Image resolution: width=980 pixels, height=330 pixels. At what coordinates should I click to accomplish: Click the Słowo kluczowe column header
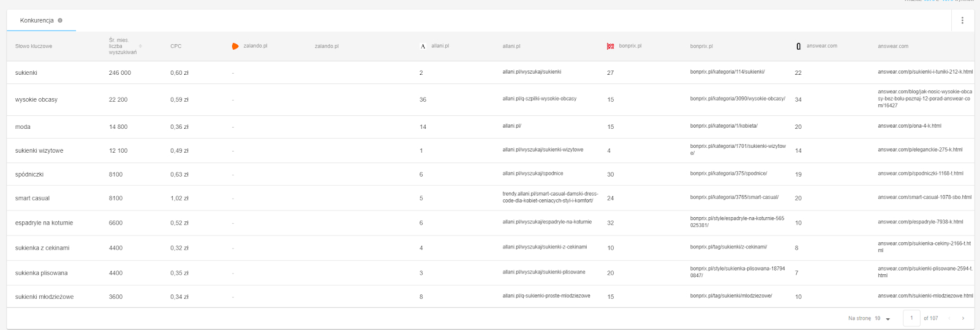[34, 46]
